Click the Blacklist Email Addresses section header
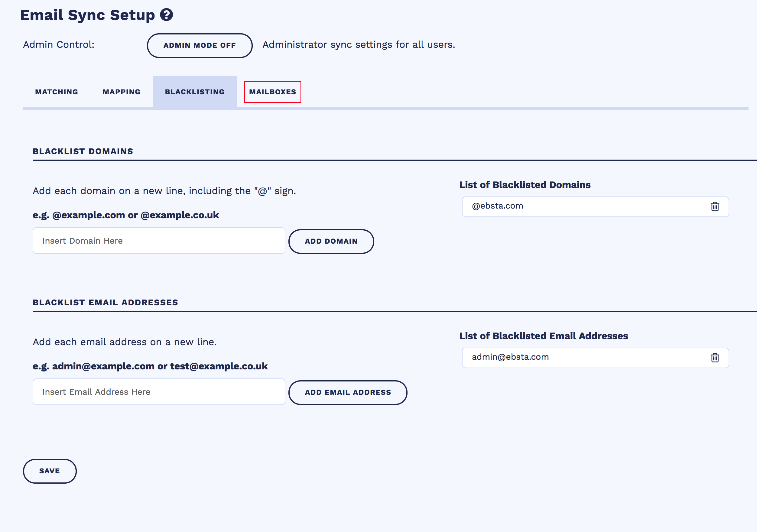This screenshot has height=532, width=757. (x=105, y=302)
